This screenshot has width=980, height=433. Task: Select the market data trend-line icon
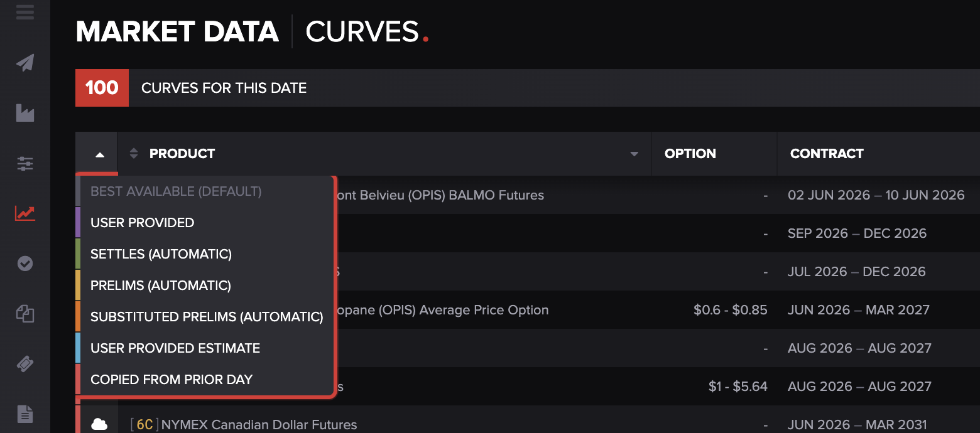[25, 213]
